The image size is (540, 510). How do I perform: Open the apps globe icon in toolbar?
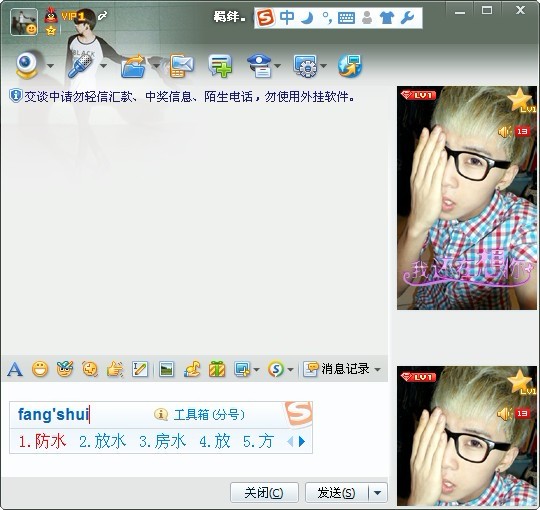click(x=350, y=66)
